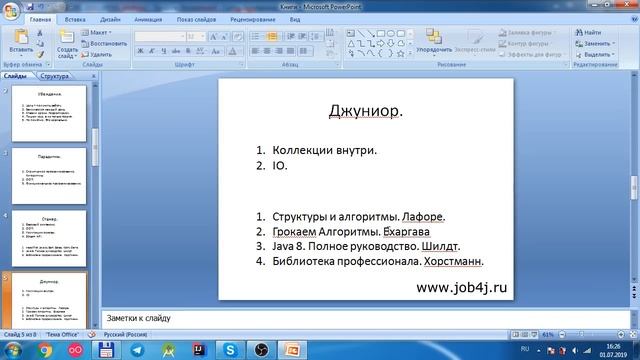Click the Clear formatting icon

(x=238, y=37)
